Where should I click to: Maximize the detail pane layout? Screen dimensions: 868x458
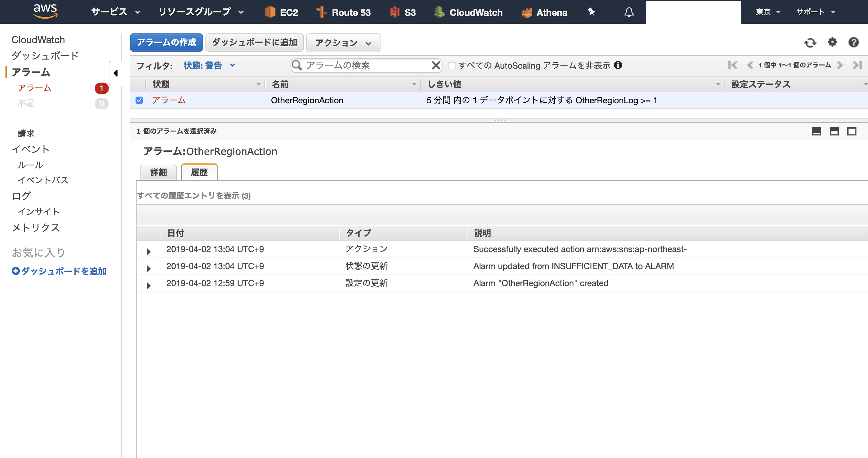pyautogui.click(x=852, y=131)
